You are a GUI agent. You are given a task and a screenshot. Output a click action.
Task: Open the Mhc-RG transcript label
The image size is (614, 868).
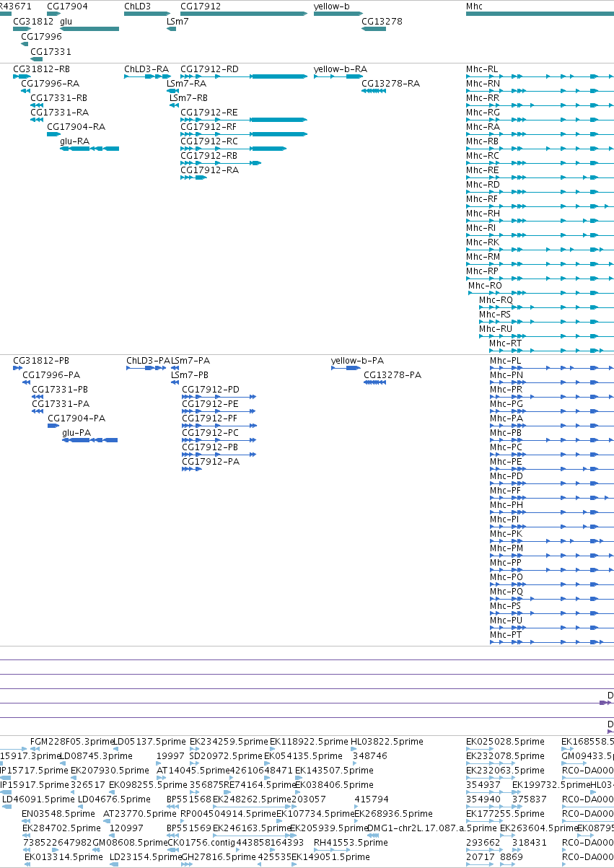pyautogui.click(x=483, y=113)
